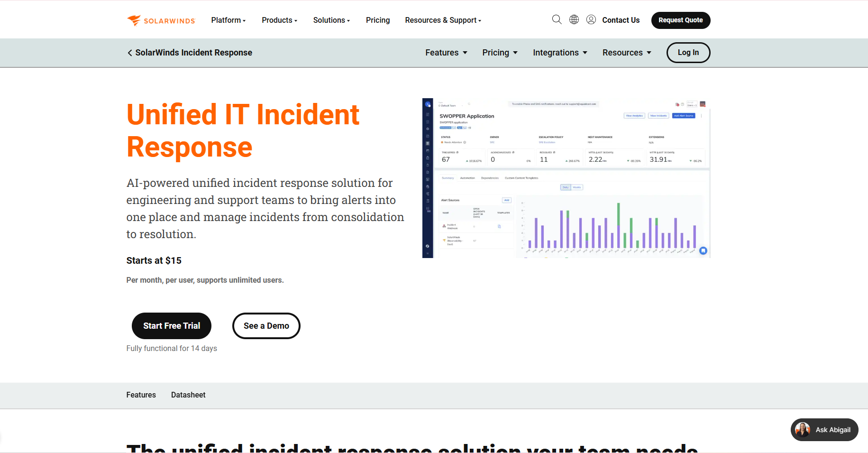Open the Integrations dropdown
This screenshot has width=868, height=453.
click(x=560, y=53)
